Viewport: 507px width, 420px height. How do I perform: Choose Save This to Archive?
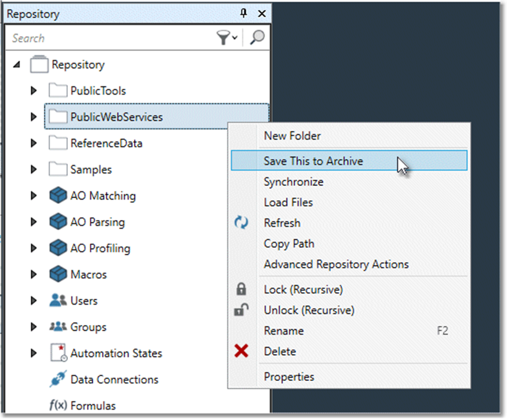point(314,161)
